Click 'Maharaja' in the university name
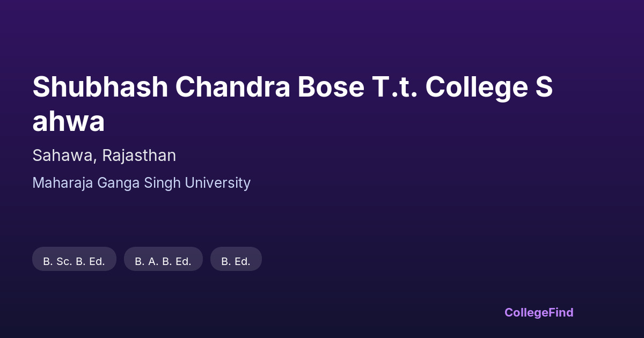This screenshot has height=338, width=644. pos(62,183)
